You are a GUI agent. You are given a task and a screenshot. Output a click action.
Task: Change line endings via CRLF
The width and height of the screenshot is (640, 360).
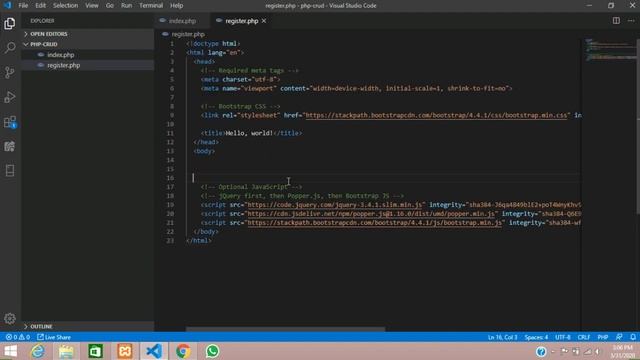coord(584,337)
